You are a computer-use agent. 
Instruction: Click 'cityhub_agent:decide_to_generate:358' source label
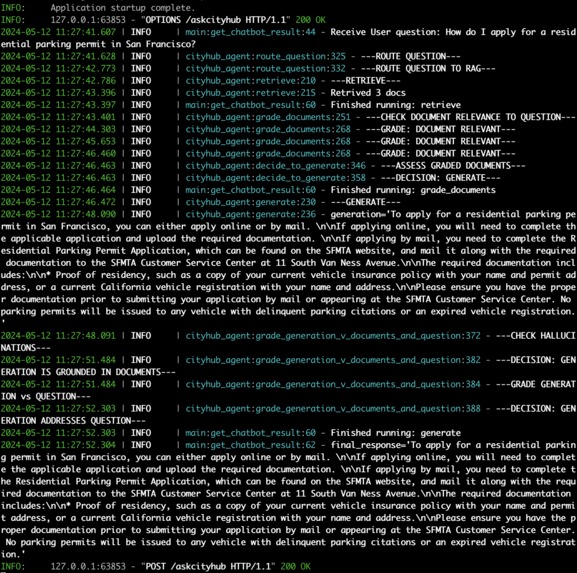275,177
